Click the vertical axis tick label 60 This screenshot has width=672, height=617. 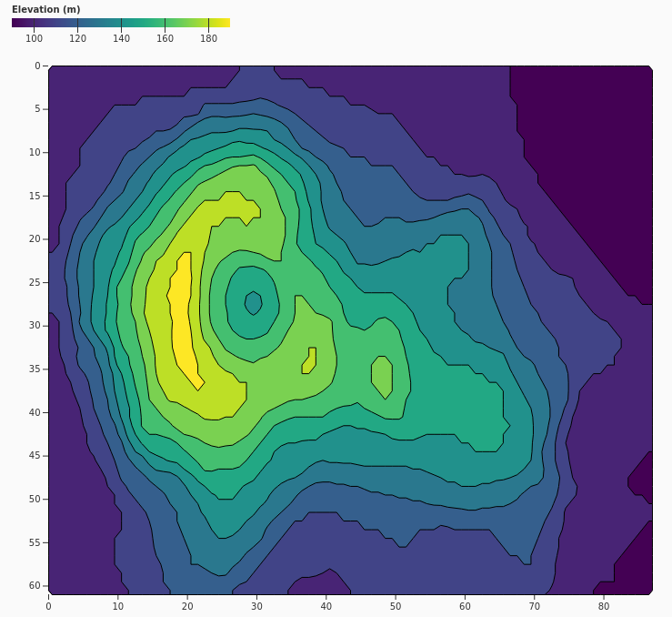[x=35, y=586]
